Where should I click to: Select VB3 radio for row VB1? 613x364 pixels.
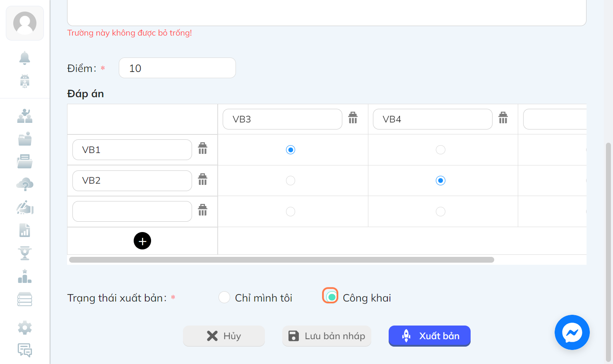point(291,150)
